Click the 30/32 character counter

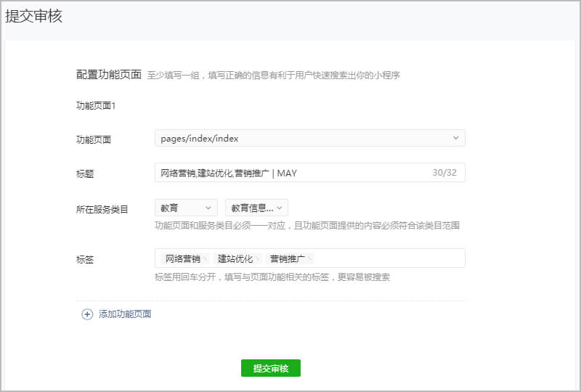pos(444,173)
